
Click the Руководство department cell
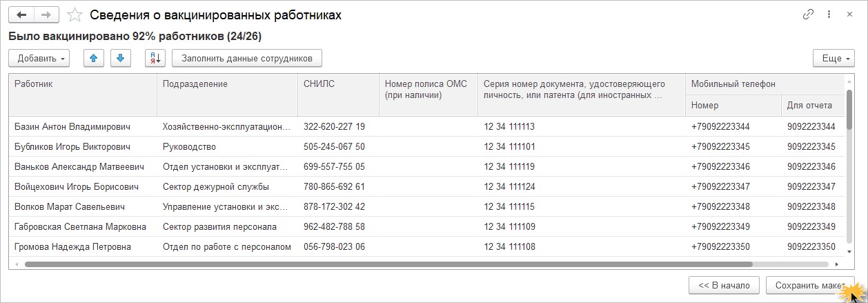point(228,146)
